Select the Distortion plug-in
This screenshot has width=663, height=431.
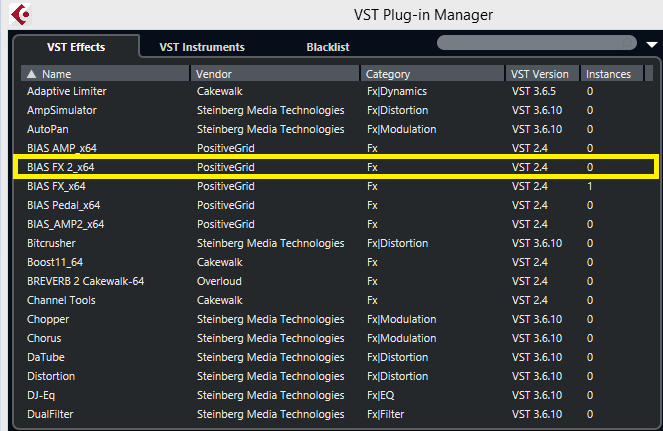336,376
